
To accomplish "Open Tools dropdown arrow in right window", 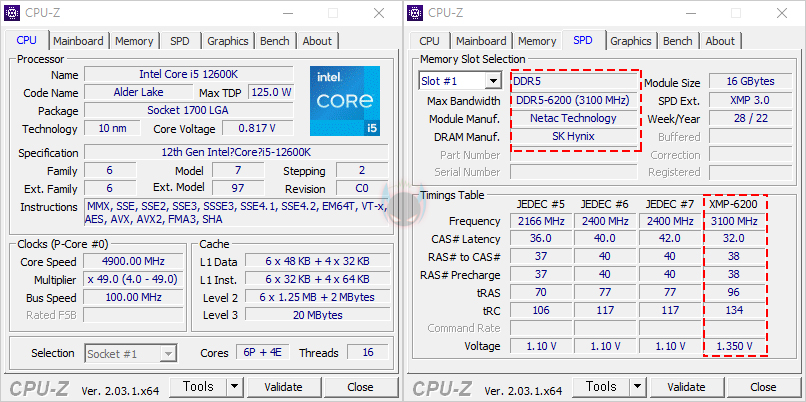I will pos(637,387).
